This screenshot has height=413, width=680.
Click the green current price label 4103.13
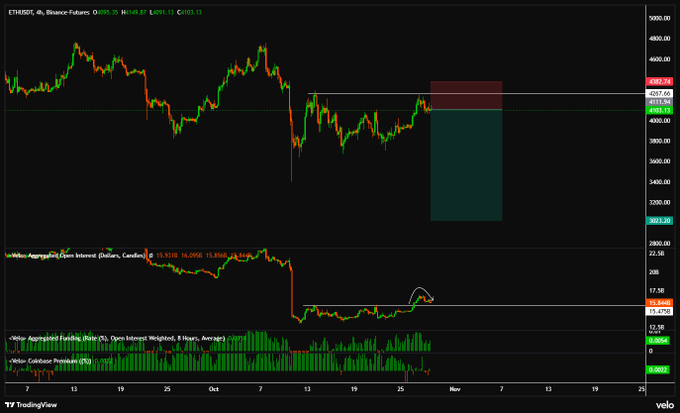659,111
